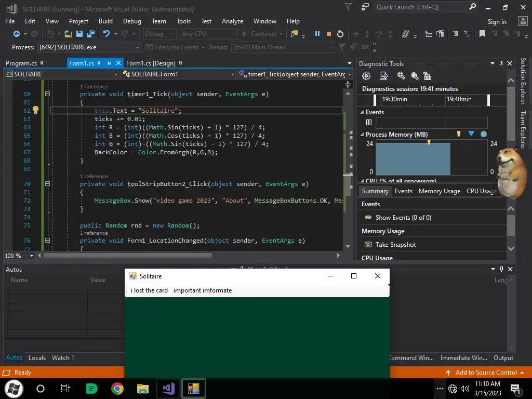Pause debugging with Break All button
The height and width of the screenshot is (399, 532).
point(317,34)
